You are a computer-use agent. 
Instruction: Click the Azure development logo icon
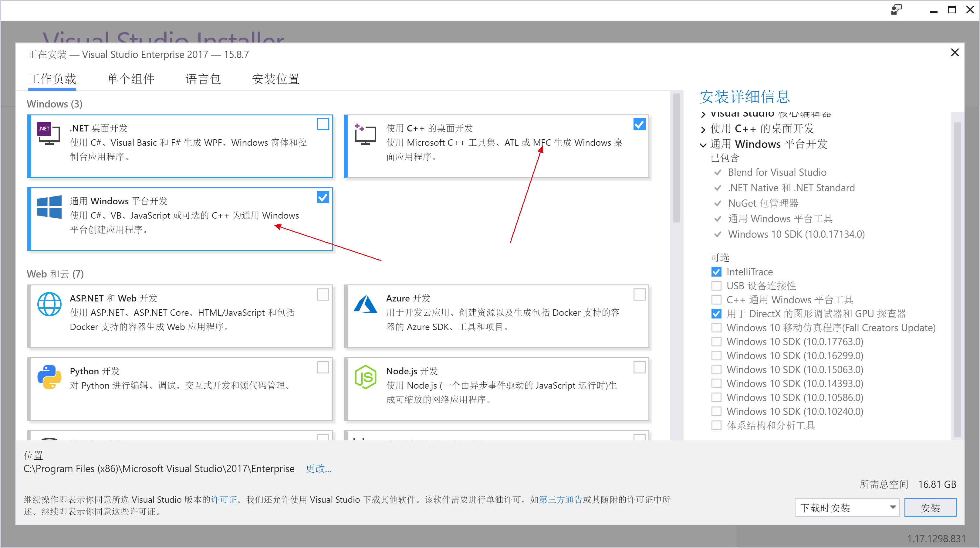[x=365, y=304]
